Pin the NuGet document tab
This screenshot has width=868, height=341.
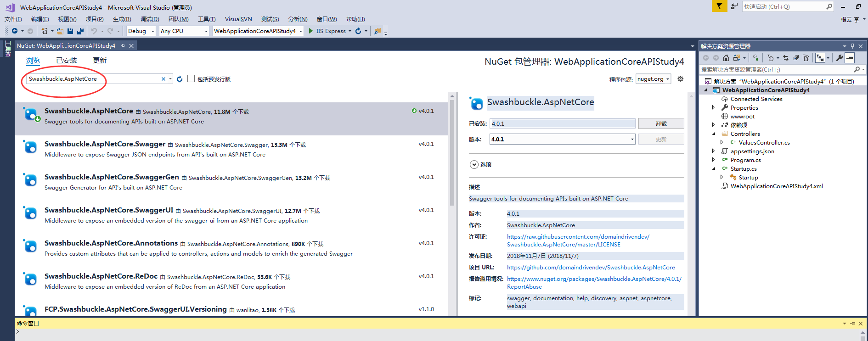click(x=123, y=46)
